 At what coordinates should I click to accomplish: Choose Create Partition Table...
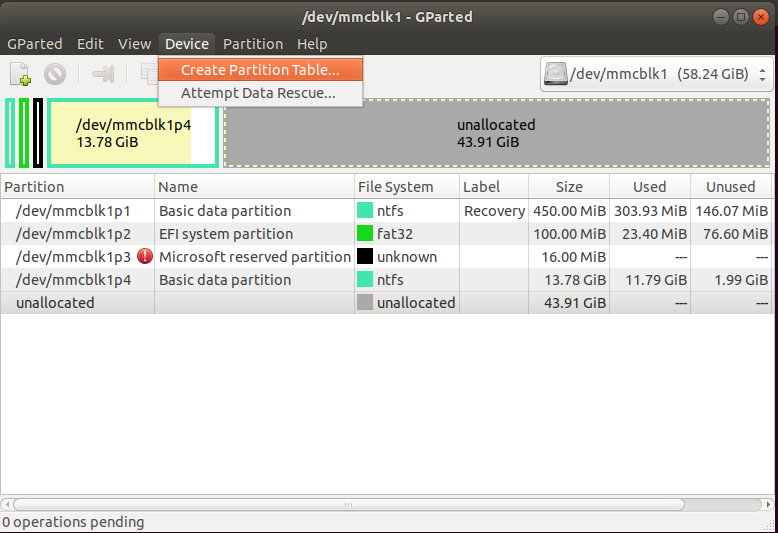click(260, 70)
